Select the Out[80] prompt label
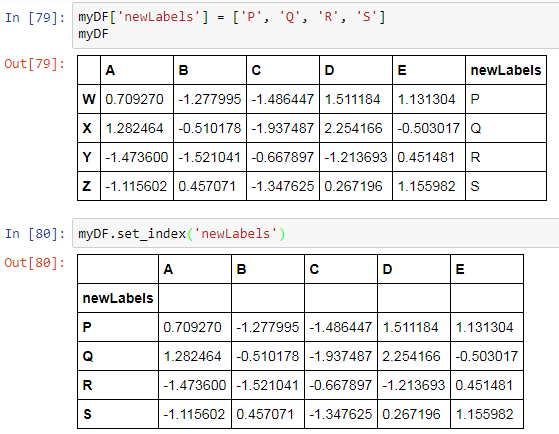Image resolution: width=559 pixels, height=434 pixels. pyautogui.click(x=35, y=263)
